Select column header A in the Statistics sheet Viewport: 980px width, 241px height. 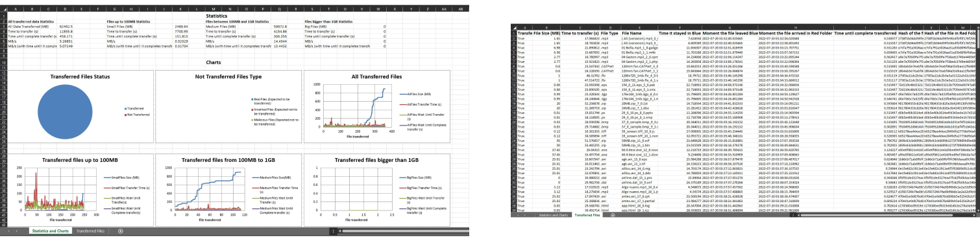16,9
